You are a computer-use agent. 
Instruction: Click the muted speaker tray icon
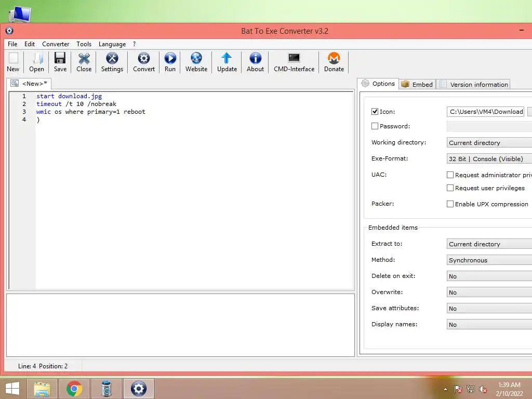tap(483, 389)
